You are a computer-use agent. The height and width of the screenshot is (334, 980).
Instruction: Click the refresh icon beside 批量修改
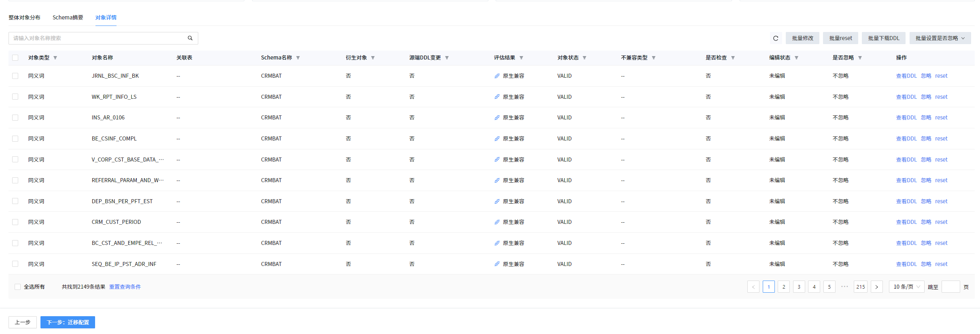click(775, 38)
